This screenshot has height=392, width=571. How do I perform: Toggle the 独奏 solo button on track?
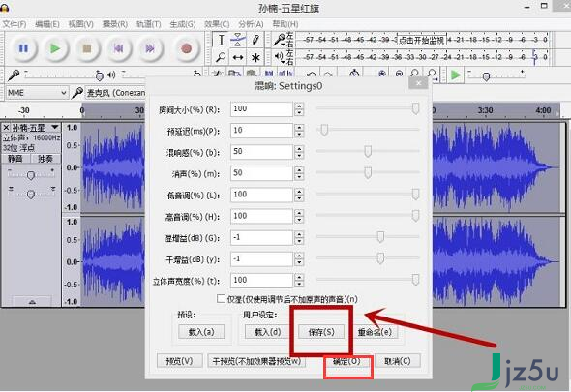(45, 159)
